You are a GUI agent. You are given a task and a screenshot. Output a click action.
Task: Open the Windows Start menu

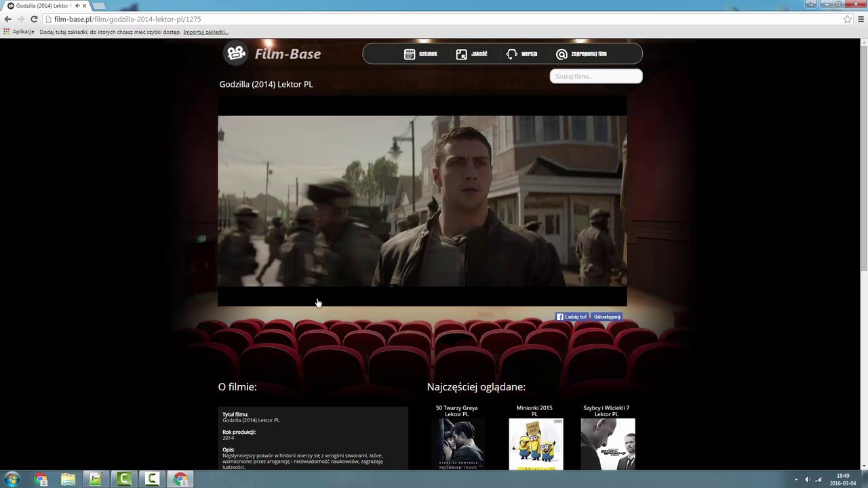coord(12,479)
